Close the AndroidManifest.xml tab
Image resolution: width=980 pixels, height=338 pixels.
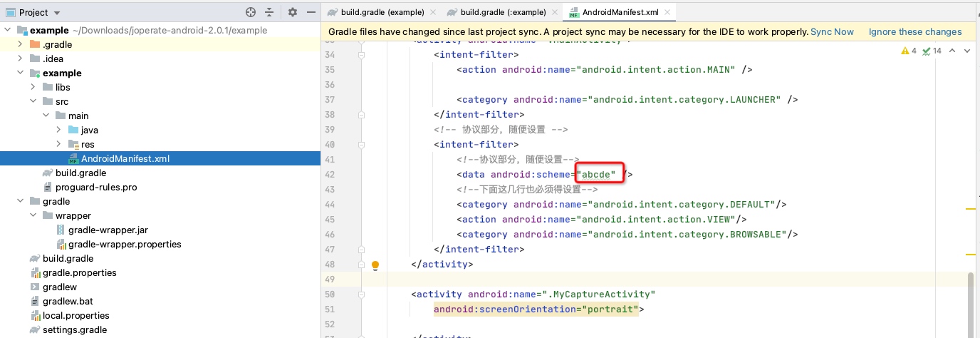[x=667, y=12]
